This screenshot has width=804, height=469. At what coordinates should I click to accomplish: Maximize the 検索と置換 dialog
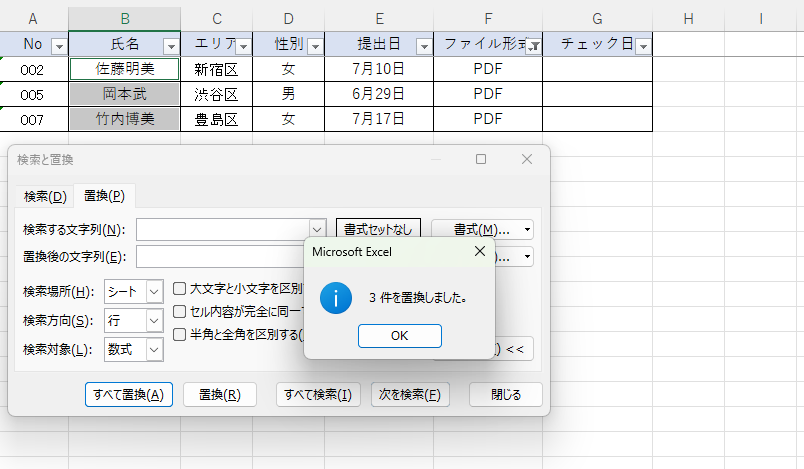coord(481,159)
